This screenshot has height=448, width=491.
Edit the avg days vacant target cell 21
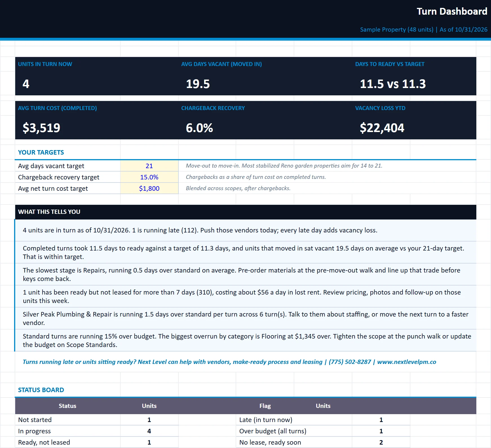[149, 166]
